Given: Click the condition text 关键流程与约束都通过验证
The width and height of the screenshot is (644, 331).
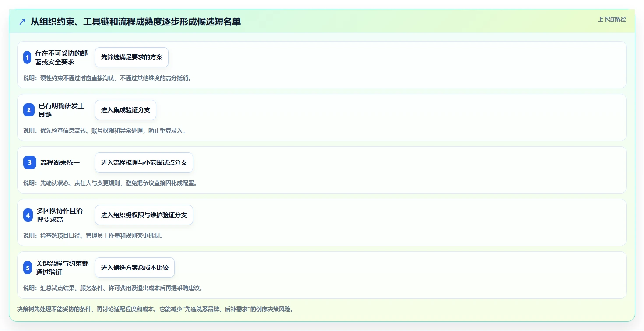Looking at the screenshot, I should tap(62, 268).
